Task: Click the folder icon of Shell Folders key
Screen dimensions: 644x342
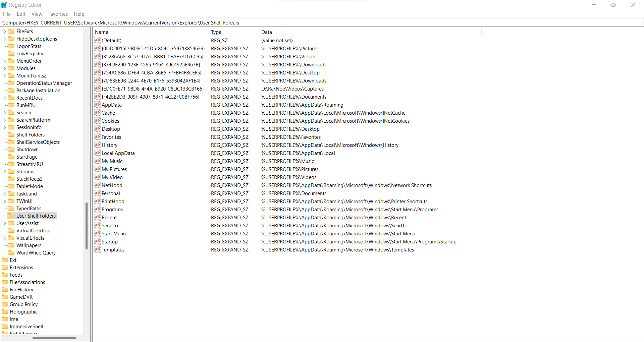Action: 11,134
